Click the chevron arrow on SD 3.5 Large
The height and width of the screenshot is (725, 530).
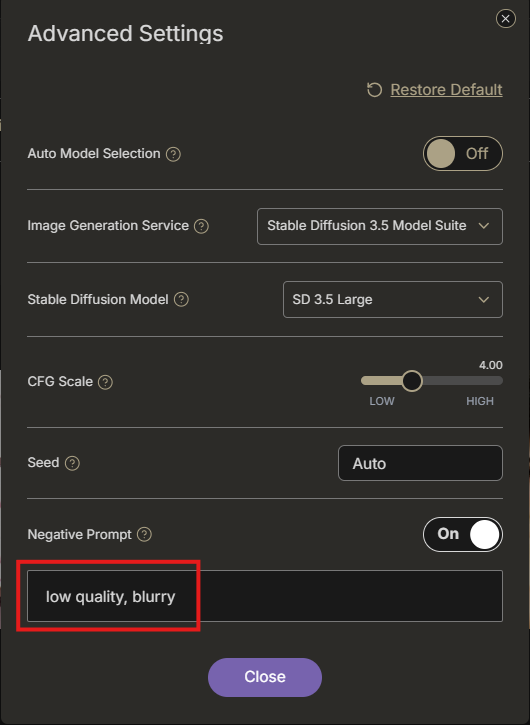484,300
